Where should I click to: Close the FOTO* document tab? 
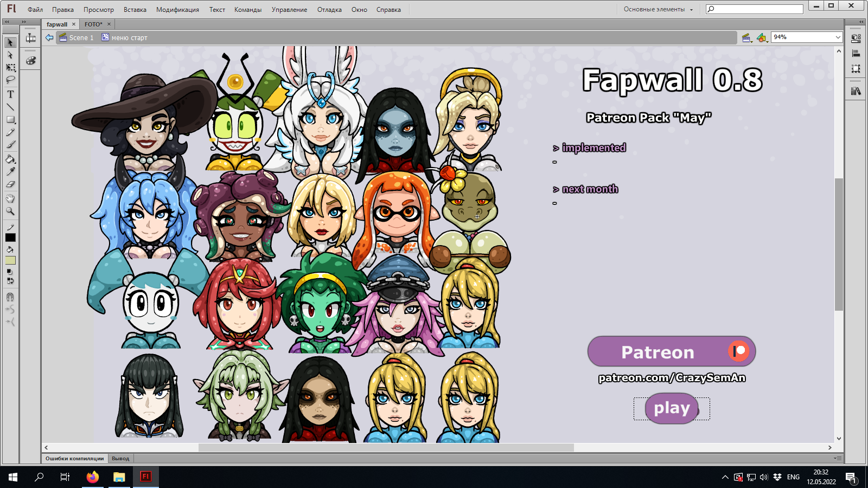tap(109, 24)
